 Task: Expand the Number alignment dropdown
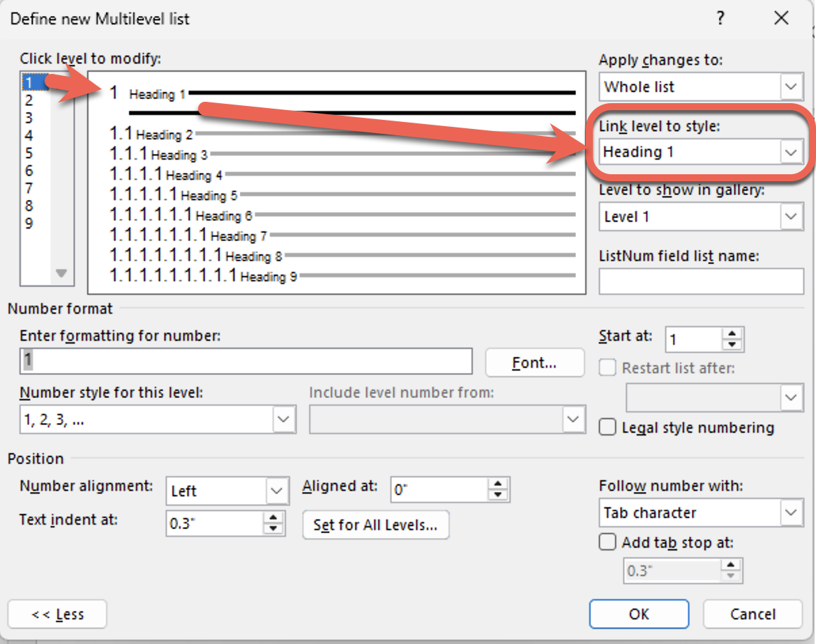pyautogui.click(x=277, y=491)
